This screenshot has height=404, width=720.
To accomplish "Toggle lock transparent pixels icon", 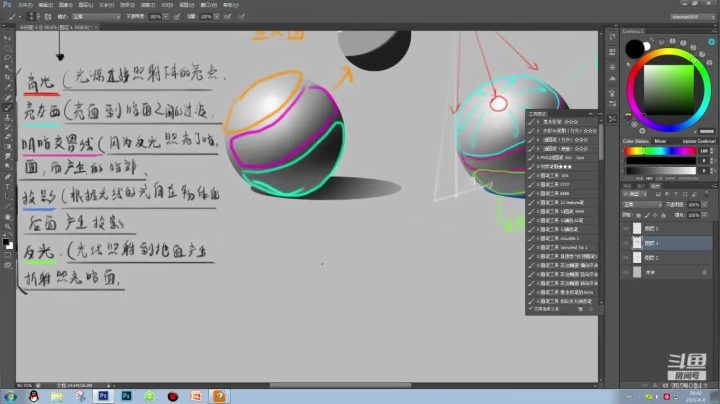I will [638, 215].
